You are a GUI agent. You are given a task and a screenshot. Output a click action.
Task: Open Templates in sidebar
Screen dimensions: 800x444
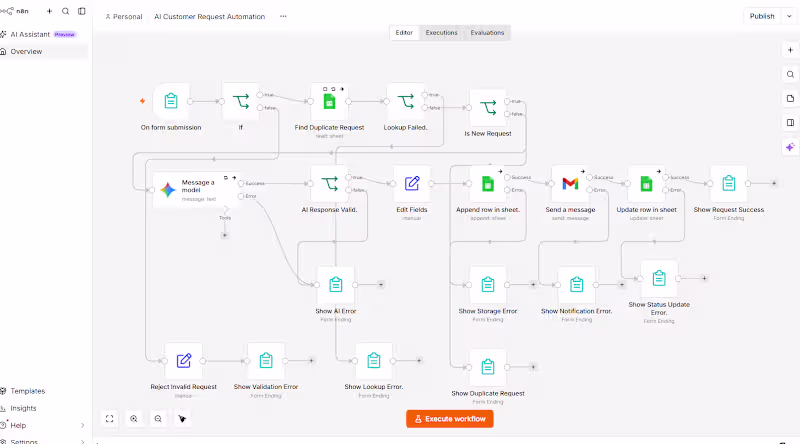[x=43, y=391]
